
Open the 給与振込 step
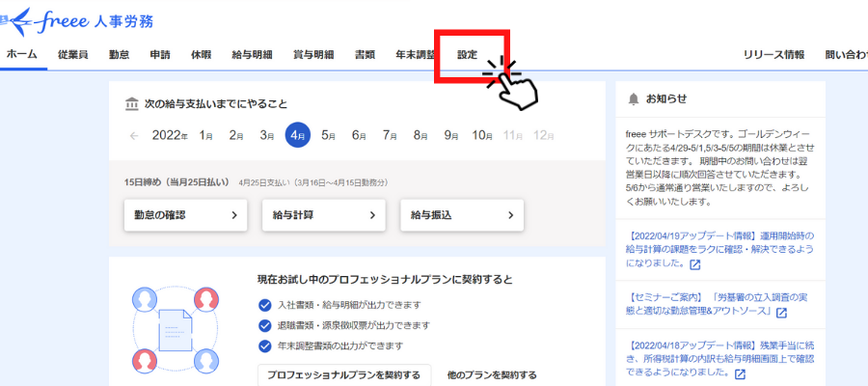461,215
